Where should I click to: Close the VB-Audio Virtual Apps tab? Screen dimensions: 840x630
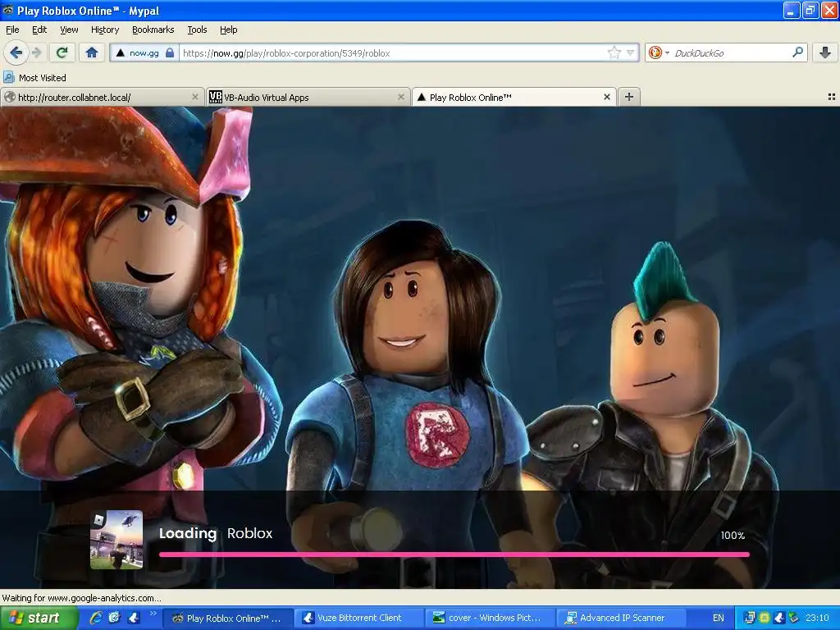pyautogui.click(x=400, y=97)
